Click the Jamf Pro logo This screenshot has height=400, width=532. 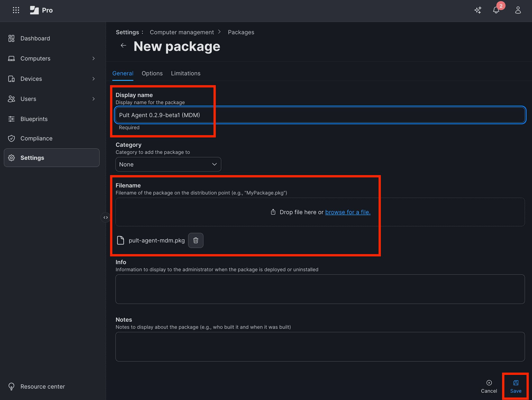click(41, 10)
